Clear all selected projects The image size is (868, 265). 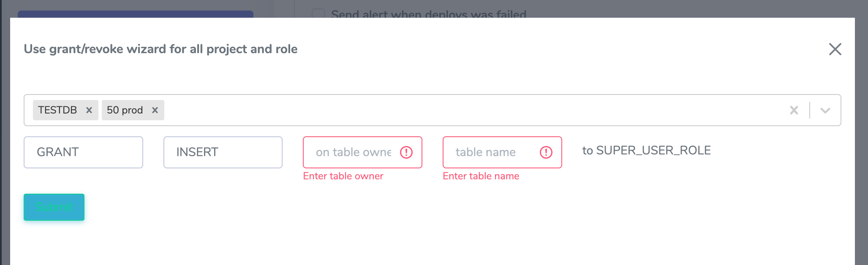coord(794,110)
